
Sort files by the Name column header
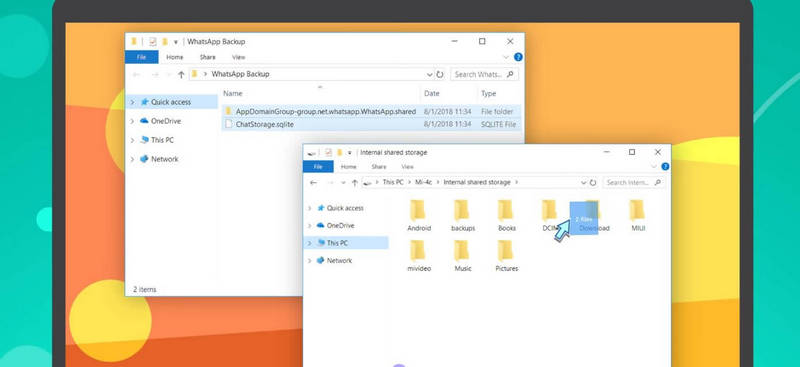(x=233, y=93)
